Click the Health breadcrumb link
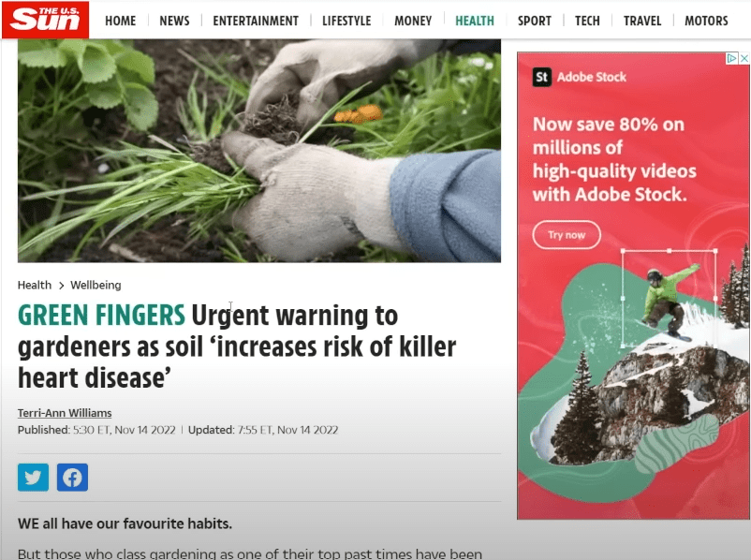This screenshot has height=560, width=751. pyautogui.click(x=35, y=285)
